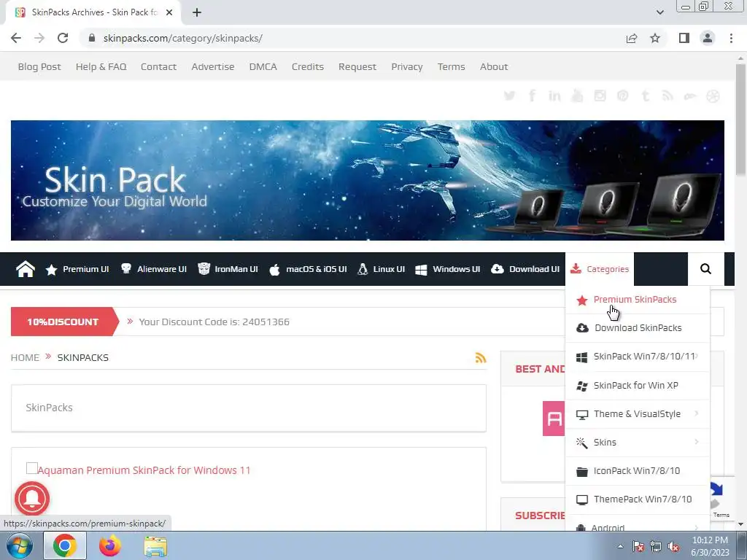Open the About link
747x560 pixels.
coord(494,66)
